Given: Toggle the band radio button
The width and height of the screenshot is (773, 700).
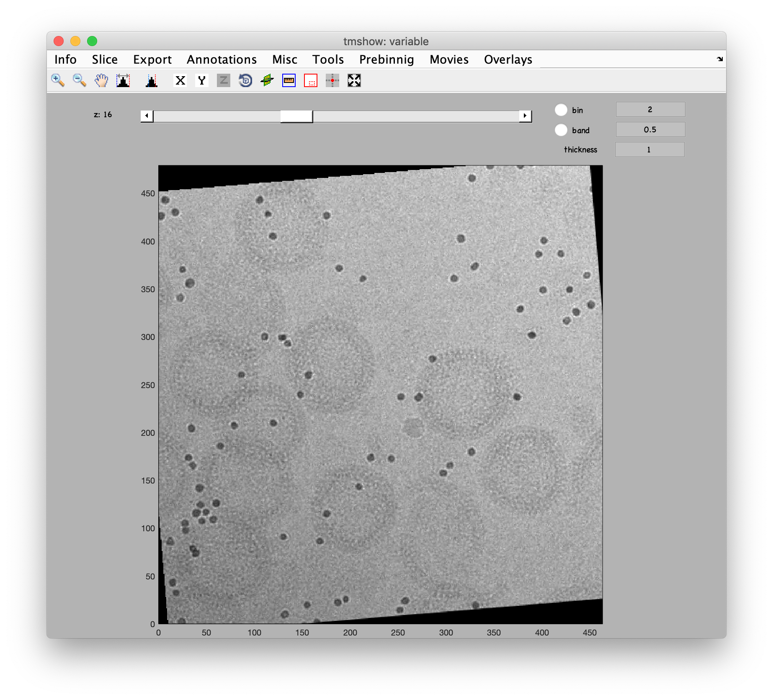Looking at the screenshot, I should 561,130.
